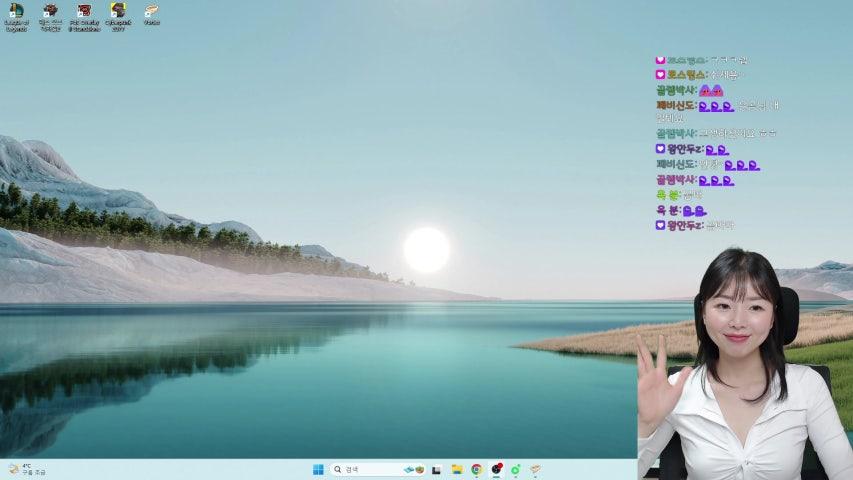The height and width of the screenshot is (480, 853).
Task: Open the weather widget showing 4°C
Action: coord(26,469)
